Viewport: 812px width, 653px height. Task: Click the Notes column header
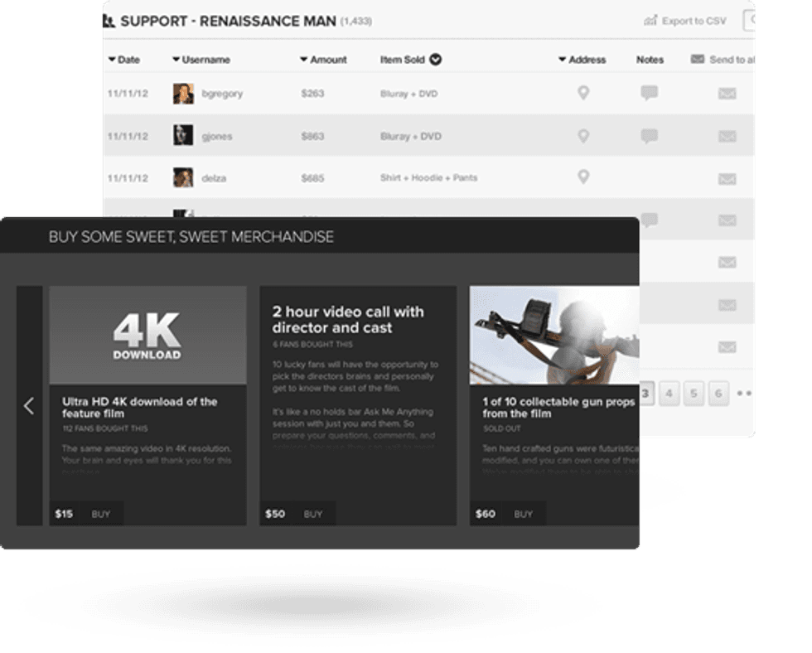650,60
